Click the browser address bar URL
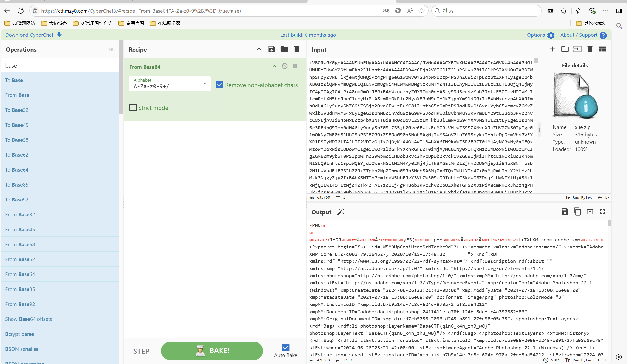Image resolution: width=627 pixels, height=364 pixels. 141,11
